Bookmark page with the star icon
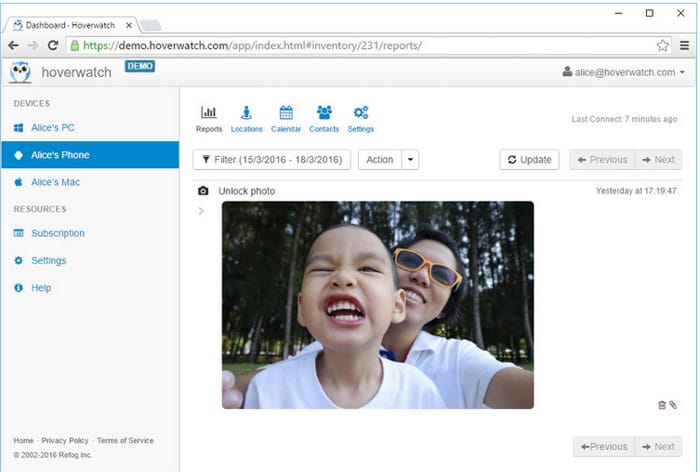Viewport: 700px width, 472px height. click(662, 46)
